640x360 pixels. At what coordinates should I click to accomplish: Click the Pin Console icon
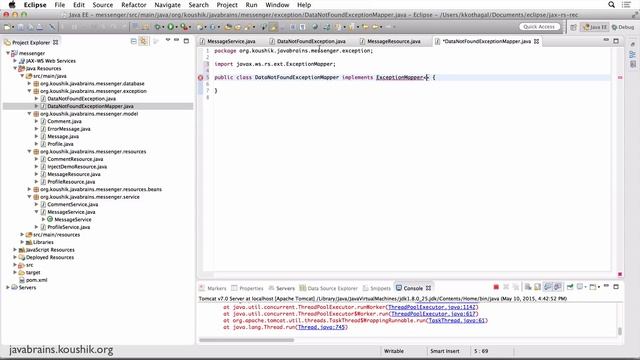pos(570,287)
